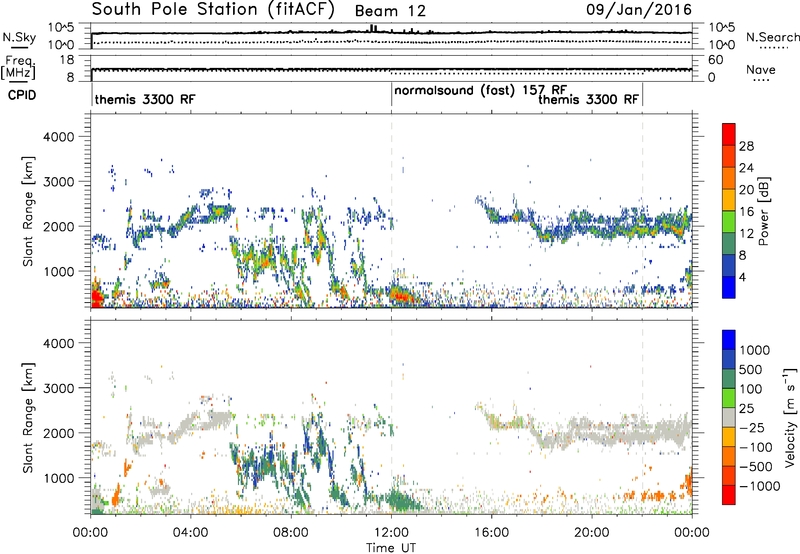800x554 pixels.
Task: Click the '12:00' time axis tick label
Action: (x=391, y=533)
